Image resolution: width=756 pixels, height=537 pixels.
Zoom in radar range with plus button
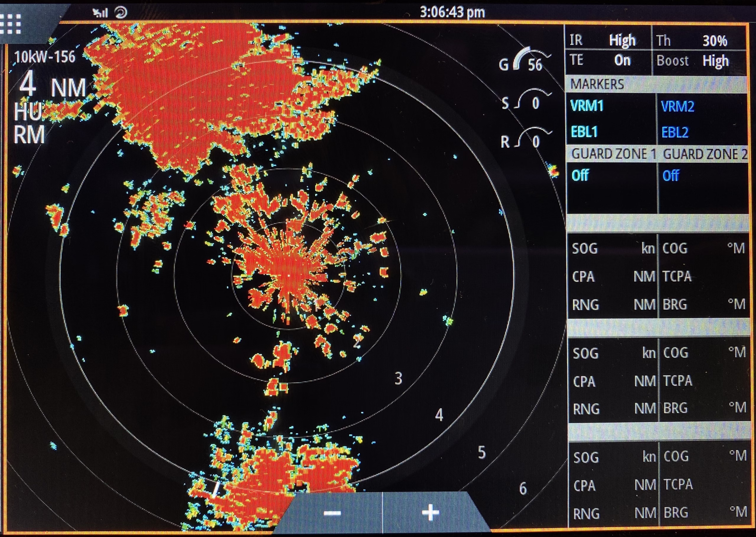pyautogui.click(x=431, y=513)
